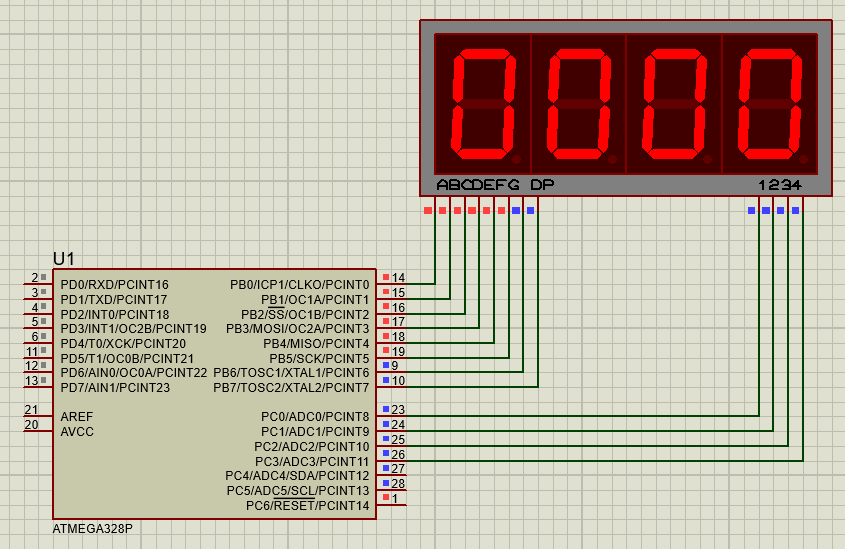Image resolution: width=845 pixels, height=549 pixels.
Task: Click the 1234 digit-select label on the display
Action: click(780, 185)
